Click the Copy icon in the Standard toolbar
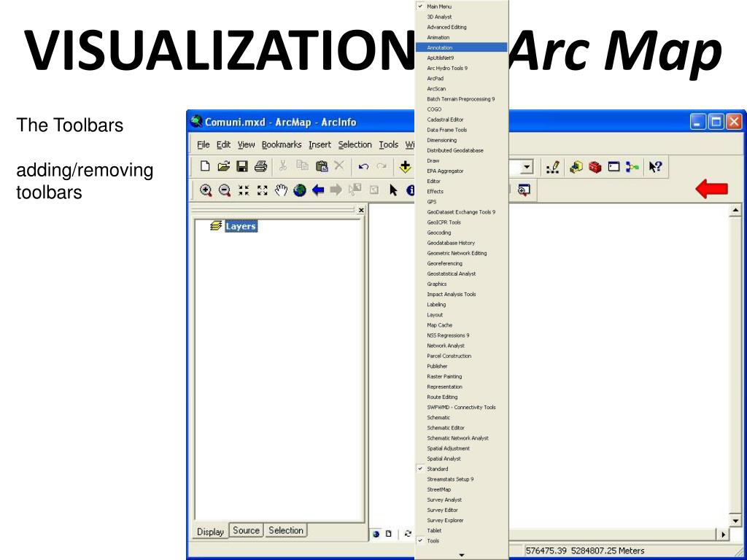 (x=302, y=166)
